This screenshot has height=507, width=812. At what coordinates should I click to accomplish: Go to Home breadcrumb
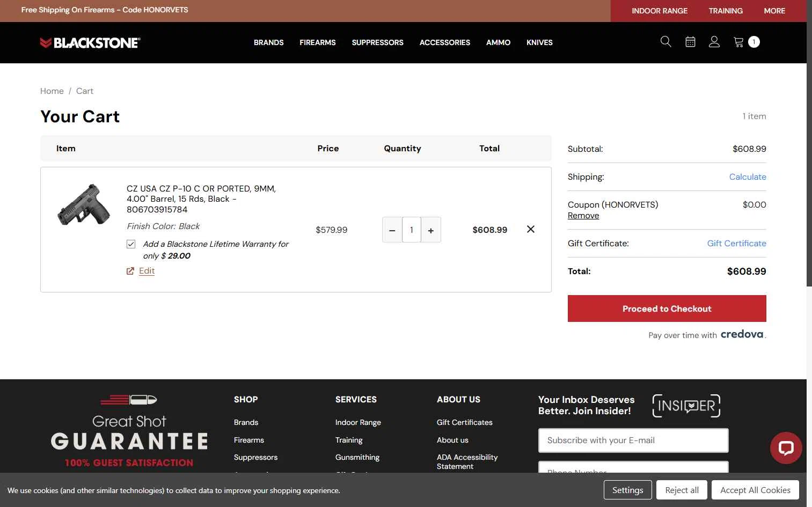(52, 91)
